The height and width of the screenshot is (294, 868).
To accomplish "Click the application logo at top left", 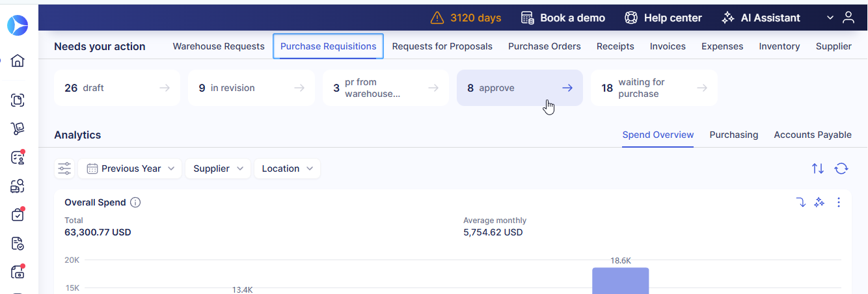I will (18, 25).
